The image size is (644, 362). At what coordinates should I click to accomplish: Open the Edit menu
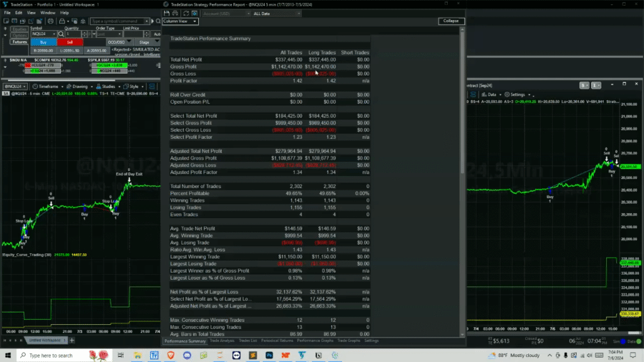[x=19, y=13]
